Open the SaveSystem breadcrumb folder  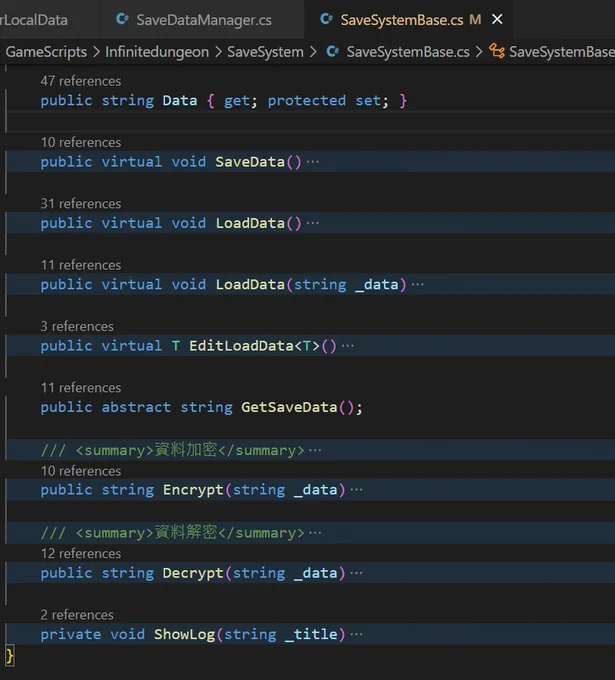click(265, 52)
